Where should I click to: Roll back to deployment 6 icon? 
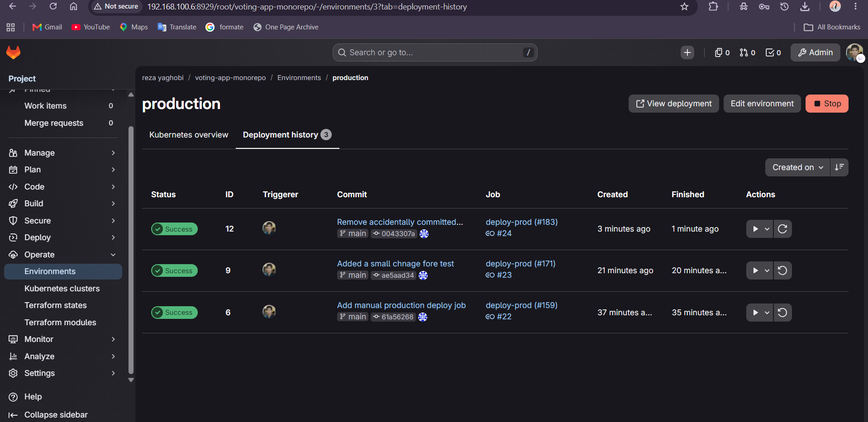point(782,313)
